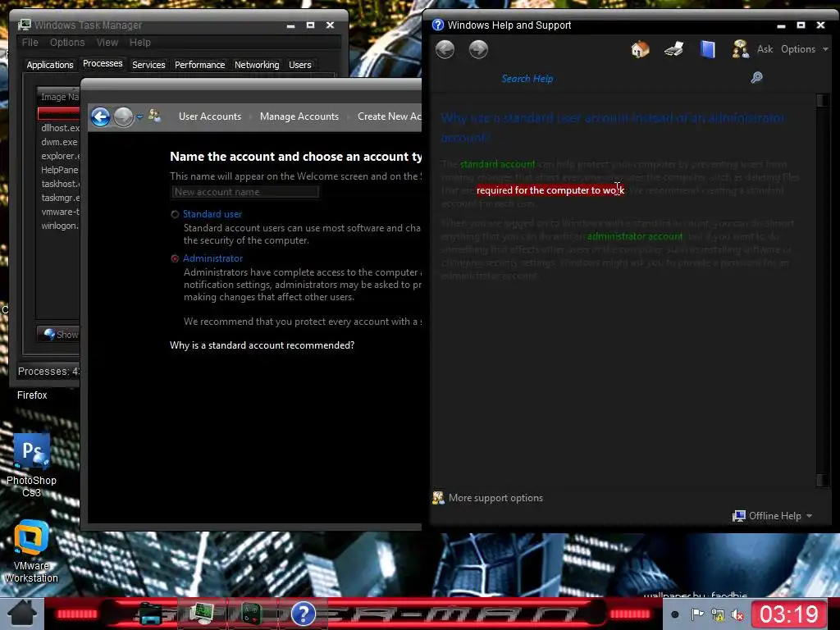Select the Administrator radio button
This screenshot has width=840, height=630.
(x=175, y=258)
